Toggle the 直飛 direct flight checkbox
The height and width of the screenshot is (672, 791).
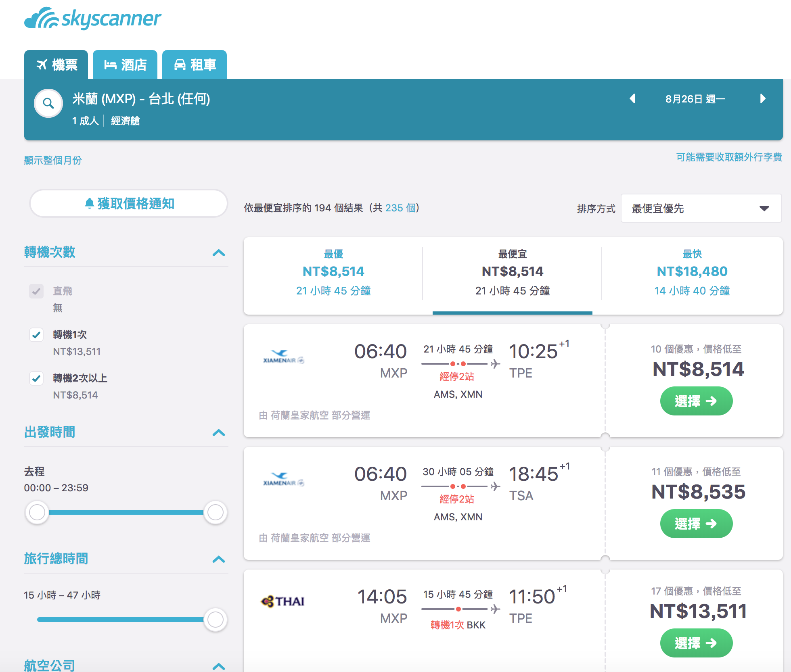click(x=36, y=291)
